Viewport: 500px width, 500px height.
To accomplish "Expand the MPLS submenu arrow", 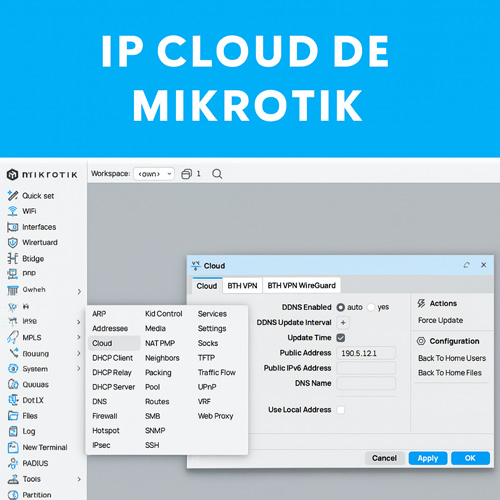I will coord(79,337).
